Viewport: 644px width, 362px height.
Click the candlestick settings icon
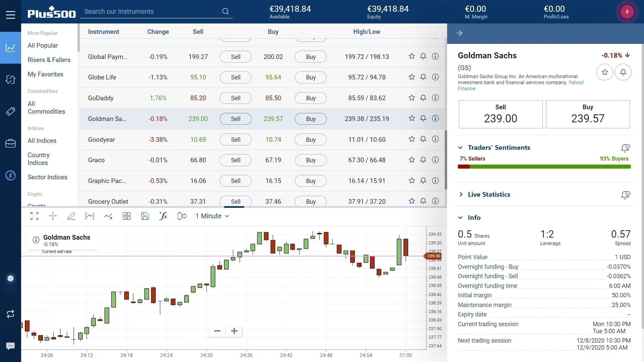click(181, 216)
